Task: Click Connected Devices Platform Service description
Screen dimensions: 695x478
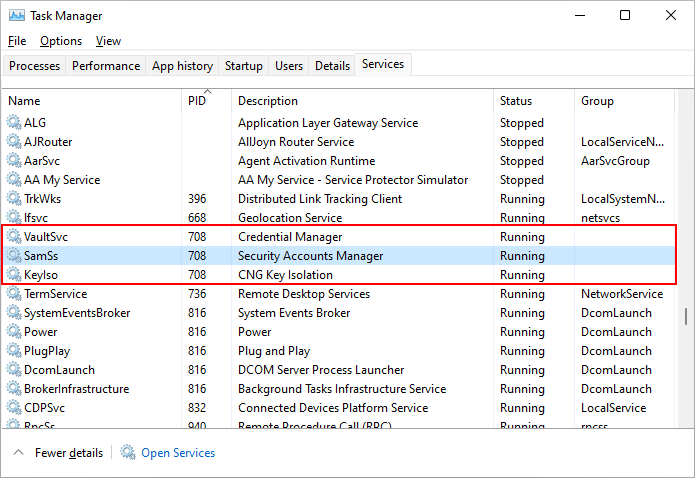Action: click(333, 408)
